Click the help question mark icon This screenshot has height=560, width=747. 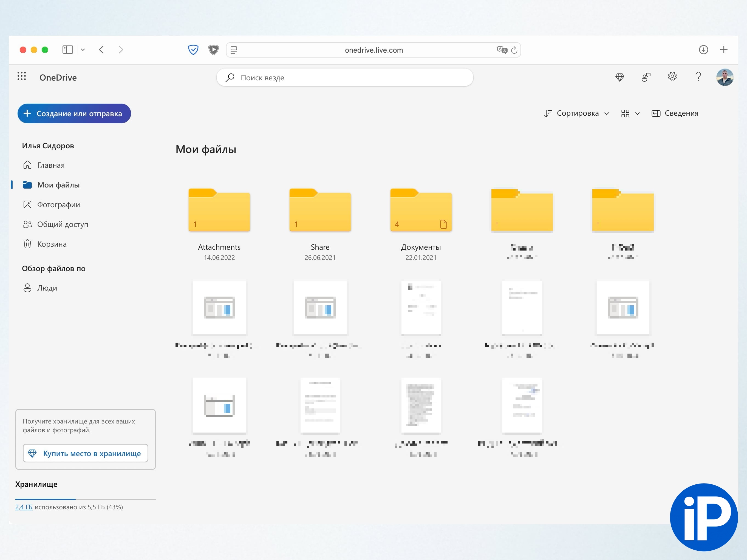(698, 77)
